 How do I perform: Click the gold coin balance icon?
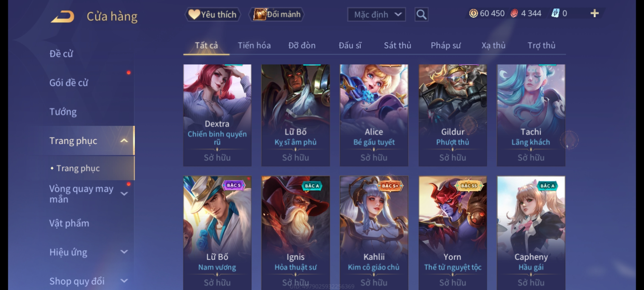coord(473,13)
